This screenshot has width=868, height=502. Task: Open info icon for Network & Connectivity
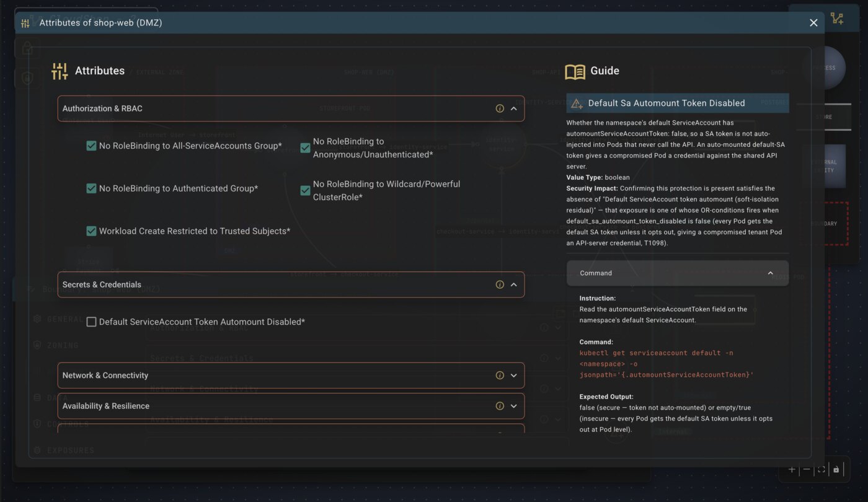[500, 375]
